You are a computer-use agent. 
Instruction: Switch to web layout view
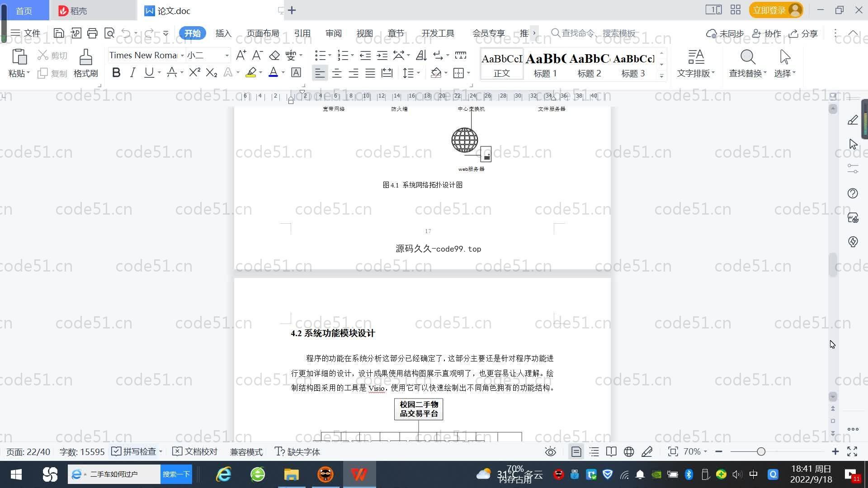pyautogui.click(x=629, y=451)
